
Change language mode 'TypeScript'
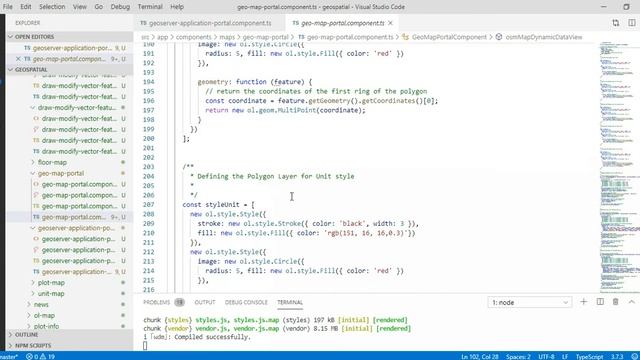(x=589, y=357)
